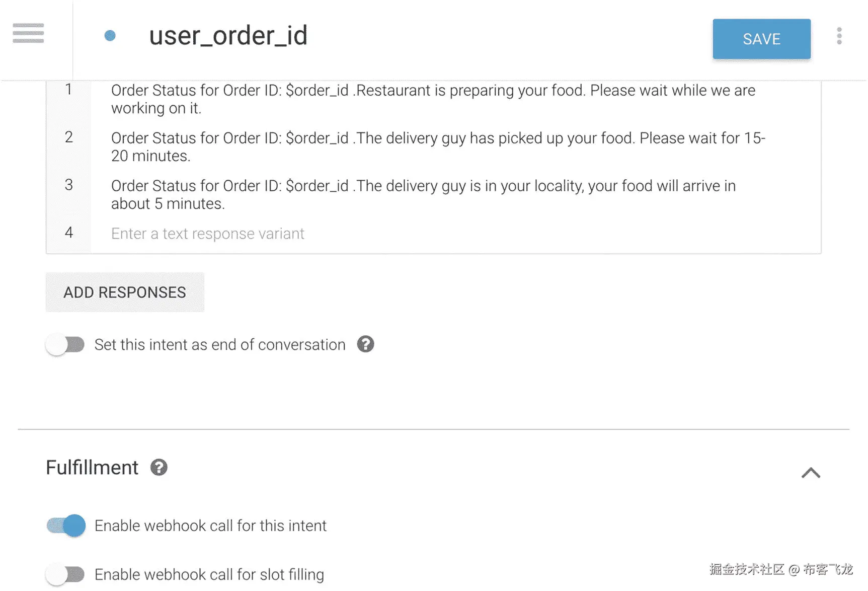The width and height of the screenshot is (868, 591).
Task: Click the user_order_id intent name field
Action: pos(228,36)
